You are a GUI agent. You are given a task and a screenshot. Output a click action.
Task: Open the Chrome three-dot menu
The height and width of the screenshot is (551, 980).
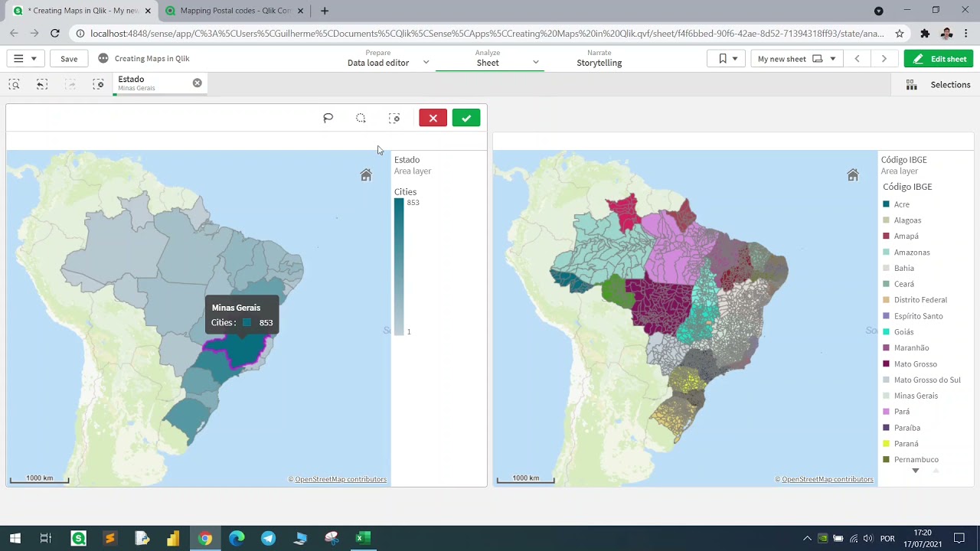pos(966,34)
